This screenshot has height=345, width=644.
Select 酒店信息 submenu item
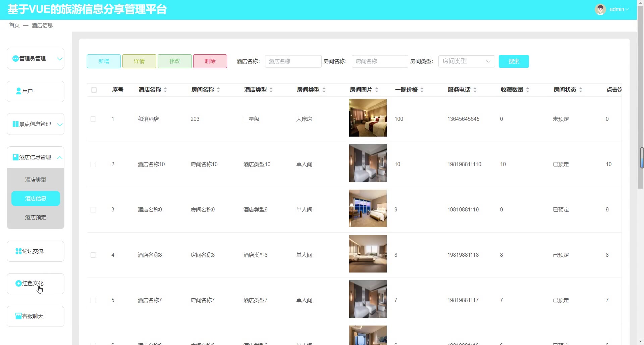tap(36, 199)
